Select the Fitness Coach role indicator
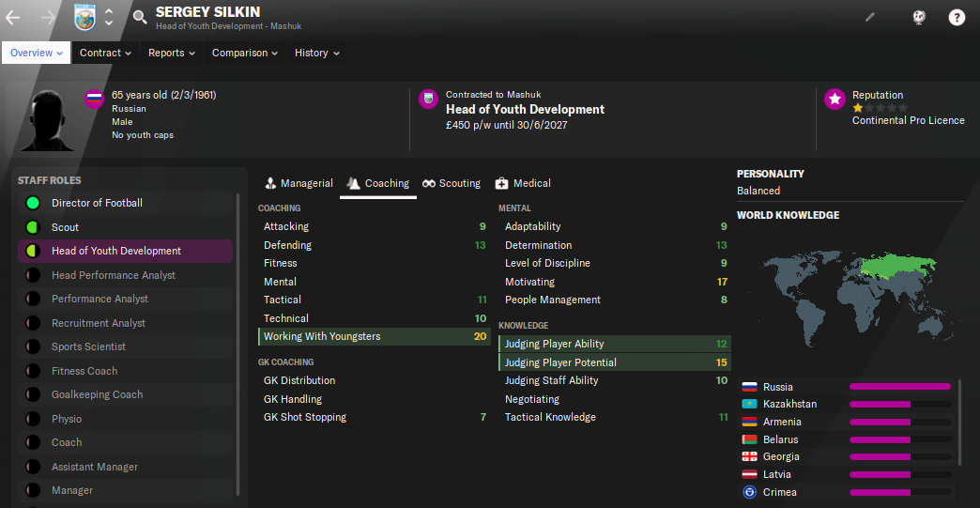 [x=33, y=371]
